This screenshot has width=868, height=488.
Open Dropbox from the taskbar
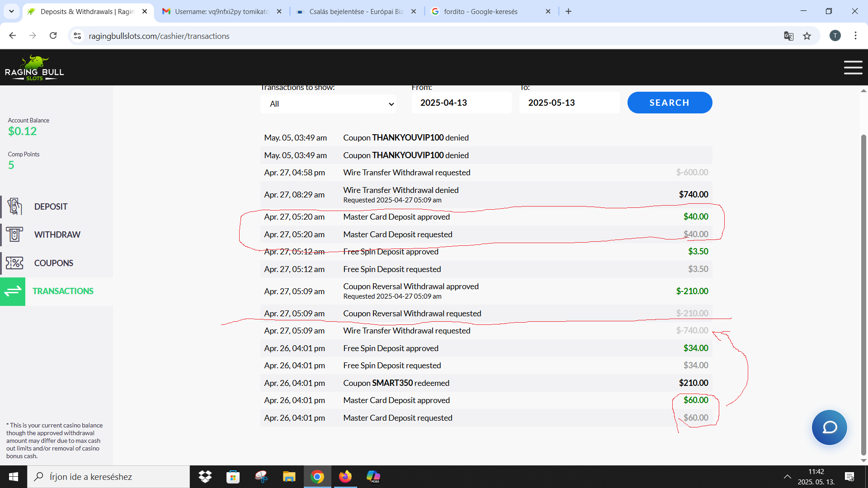[205, 477]
